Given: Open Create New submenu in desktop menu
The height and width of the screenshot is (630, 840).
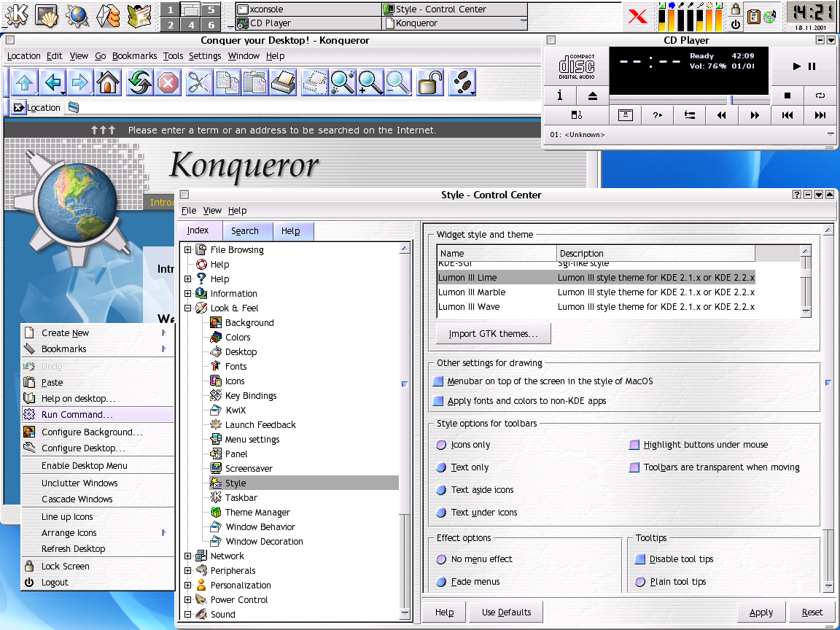Looking at the screenshot, I should click(98, 332).
